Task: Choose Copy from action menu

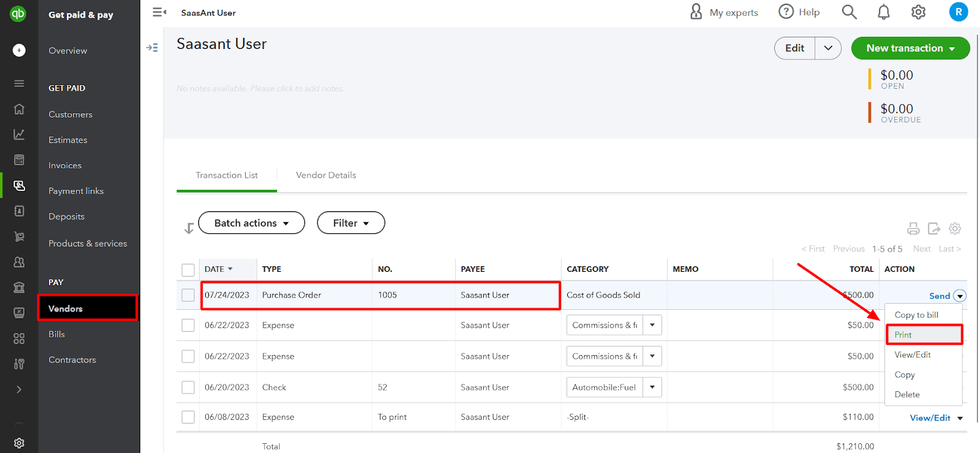Action: click(x=905, y=375)
